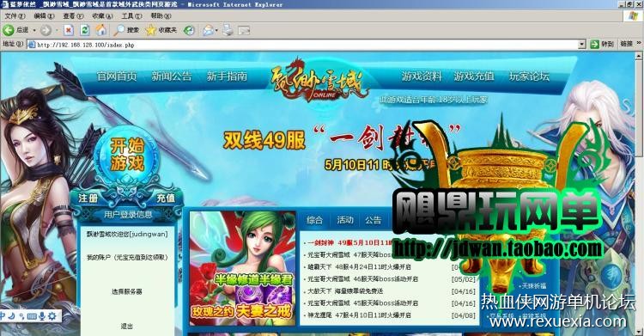The width and height of the screenshot is (644, 336).
Task: Open the Back button history dropdown arrow
Action: click(34, 30)
